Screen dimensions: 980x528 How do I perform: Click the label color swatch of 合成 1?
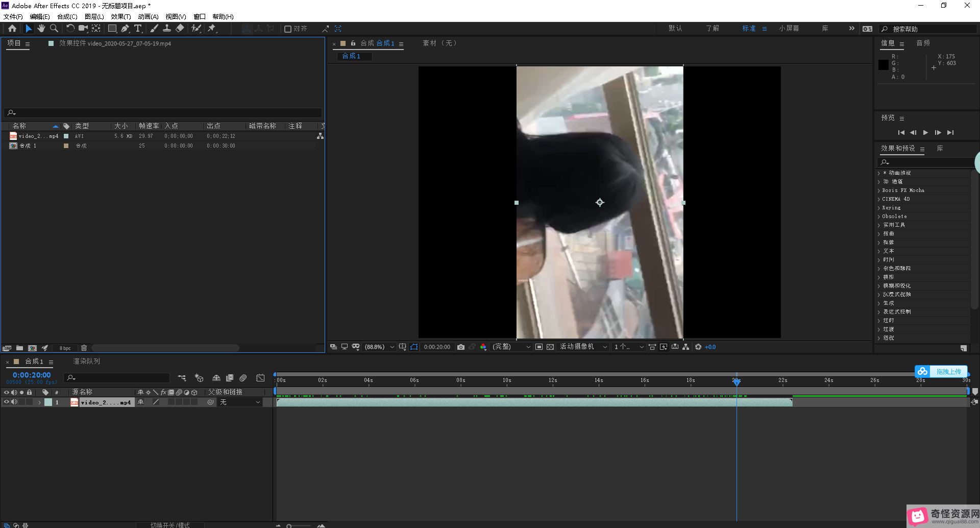(66, 146)
